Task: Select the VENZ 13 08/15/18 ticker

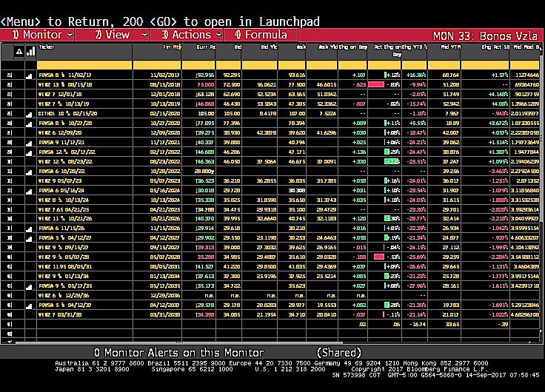Action: tap(65, 85)
